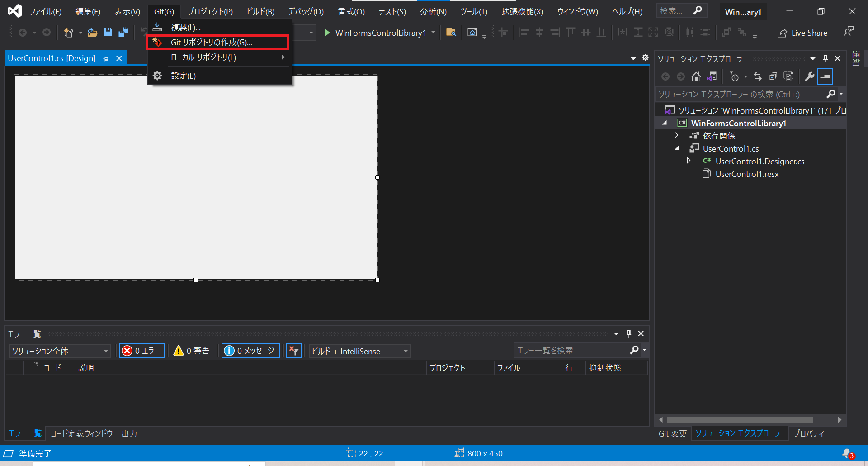The width and height of the screenshot is (868, 466).
Task: Click the Home icon in Solution Explorer
Action: (x=696, y=76)
